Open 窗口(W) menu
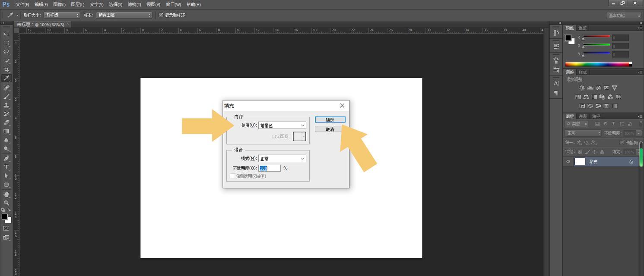 tap(173, 4)
